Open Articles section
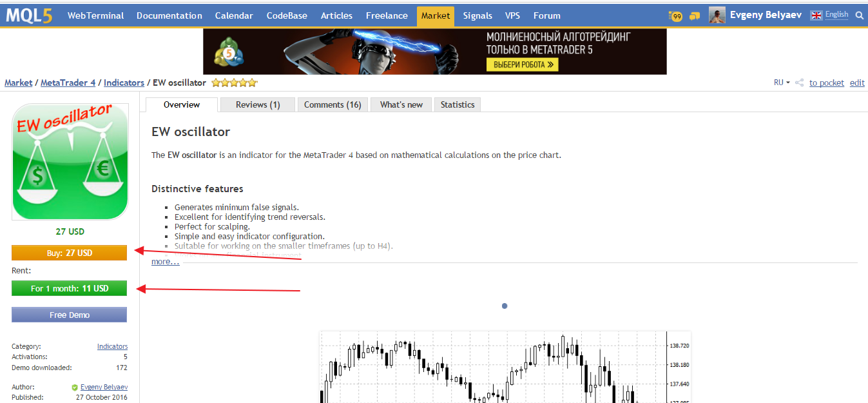This screenshot has height=403, width=868. [x=336, y=15]
